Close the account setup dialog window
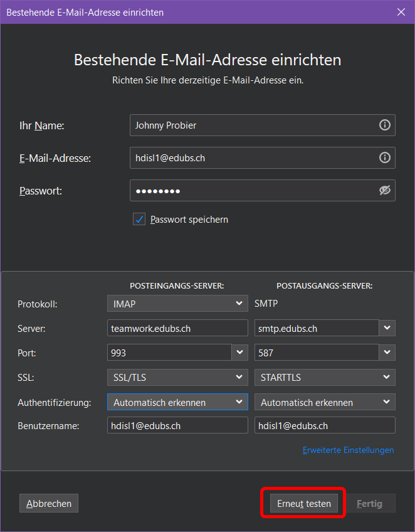This screenshot has width=415, height=532. [401, 12]
